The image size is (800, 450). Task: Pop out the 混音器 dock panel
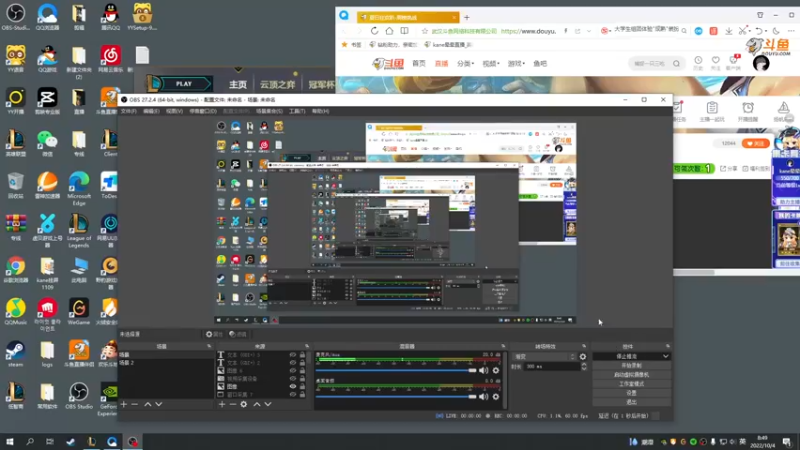pyautogui.click(x=503, y=346)
